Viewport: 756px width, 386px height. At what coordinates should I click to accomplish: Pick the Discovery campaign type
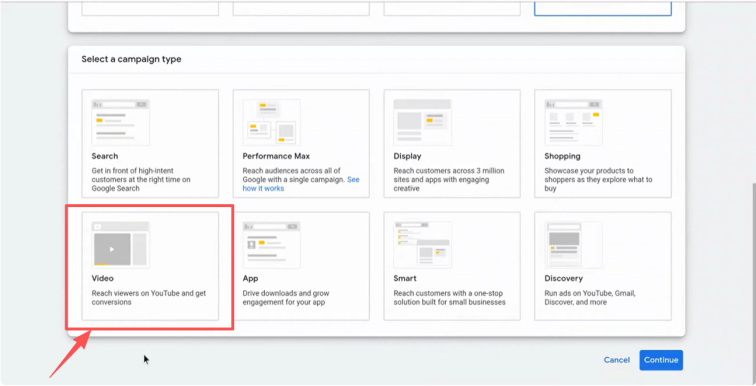(603, 266)
